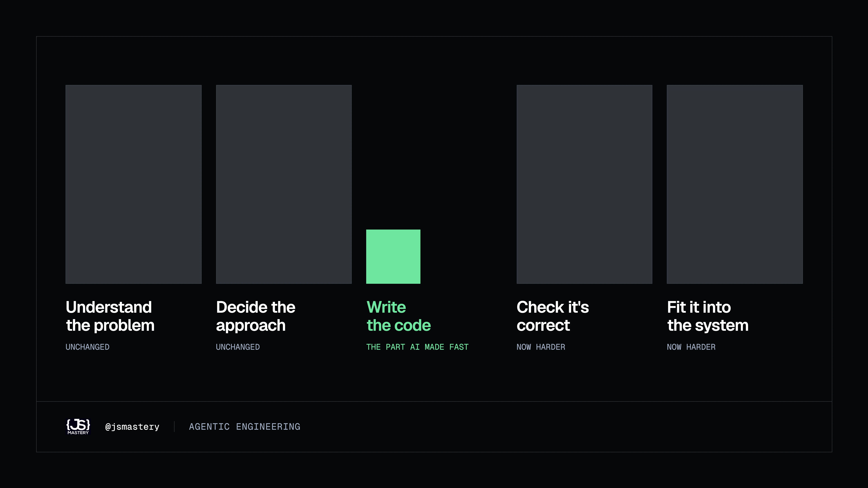Click the gray bar above Check it's correct
Image resolution: width=868 pixels, height=488 pixels.
click(x=584, y=184)
